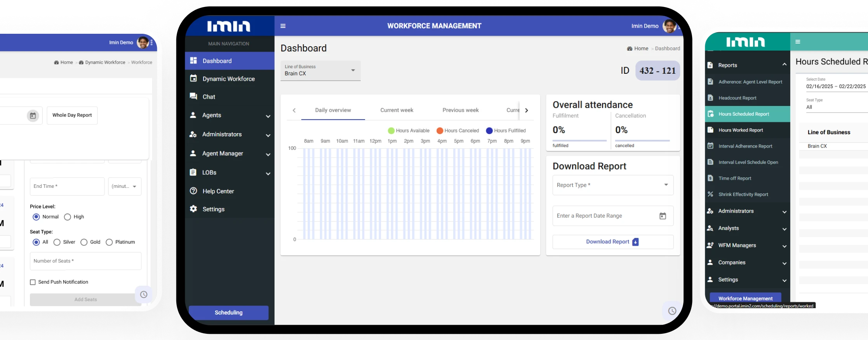
Task: Expand the Agents menu section
Action: (230, 115)
